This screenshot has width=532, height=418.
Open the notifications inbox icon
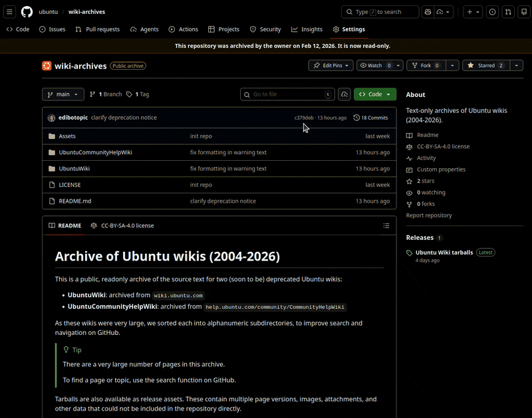pos(523,12)
